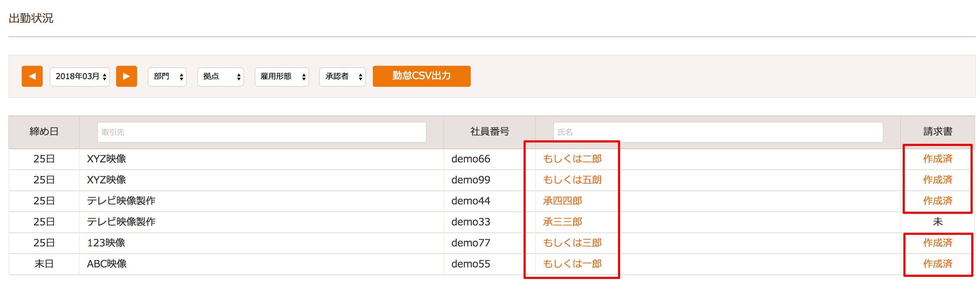Open employee もしくは五朗
The height and width of the screenshot is (294, 980).
pyautogui.click(x=572, y=180)
